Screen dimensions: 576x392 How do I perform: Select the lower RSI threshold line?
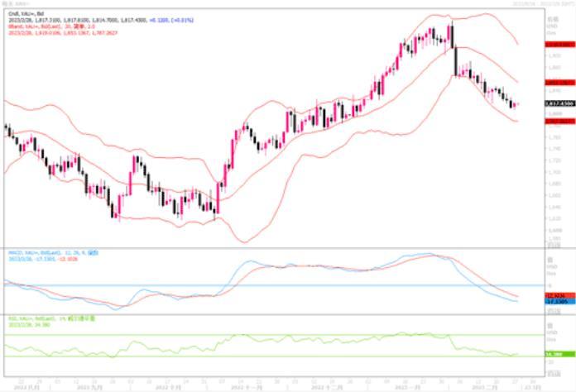pos(248,356)
